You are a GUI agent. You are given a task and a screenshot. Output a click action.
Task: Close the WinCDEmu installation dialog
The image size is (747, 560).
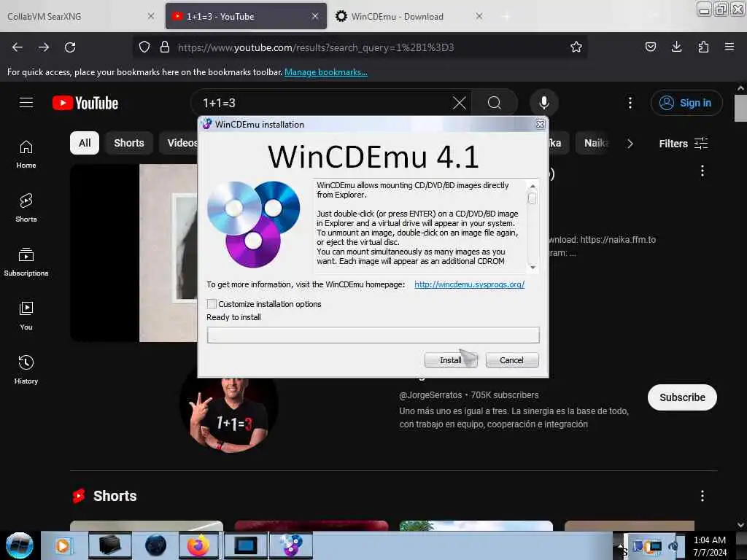coord(540,124)
